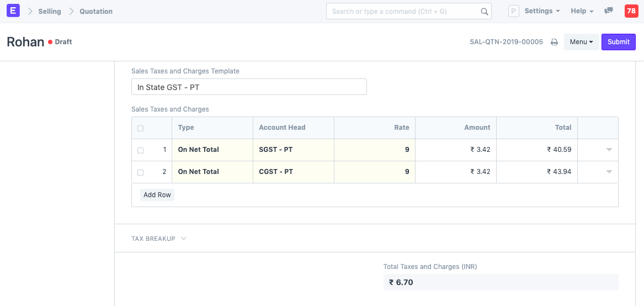This screenshot has height=306, width=644.
Task: Click the print icon beside quotation number
Action: (554, 42)
